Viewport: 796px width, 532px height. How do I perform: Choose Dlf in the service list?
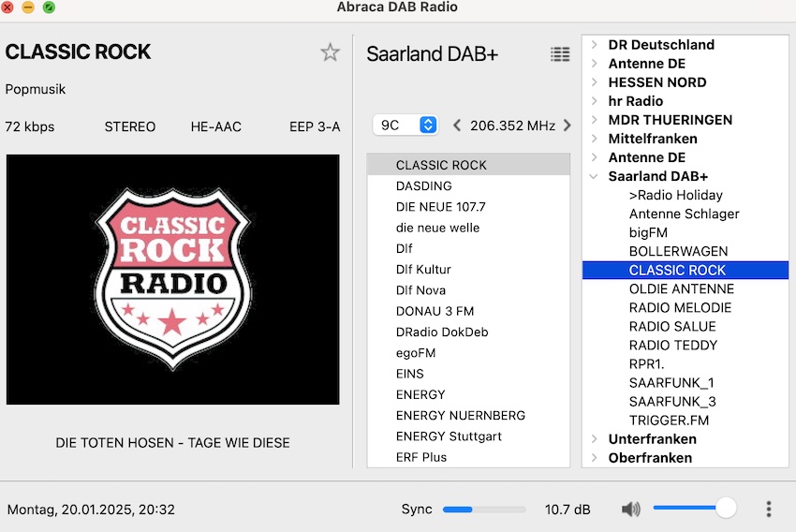pyautogui.click(x=468, y=248)
